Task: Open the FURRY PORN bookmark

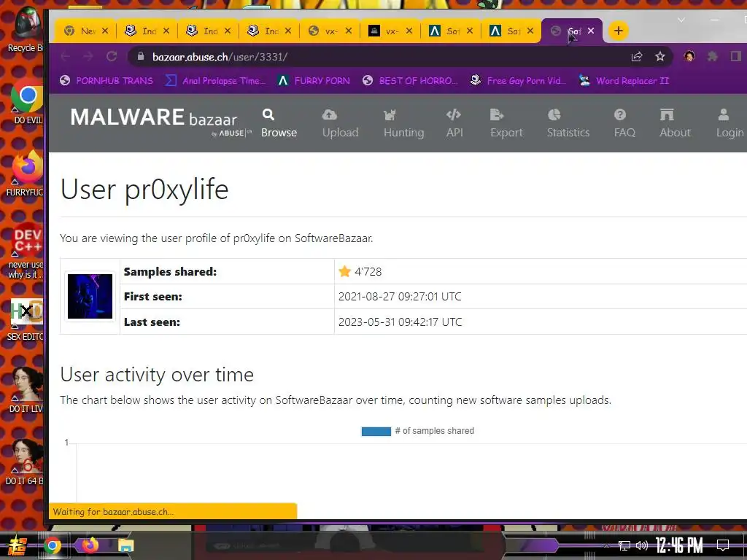Action: coord(314,80)
